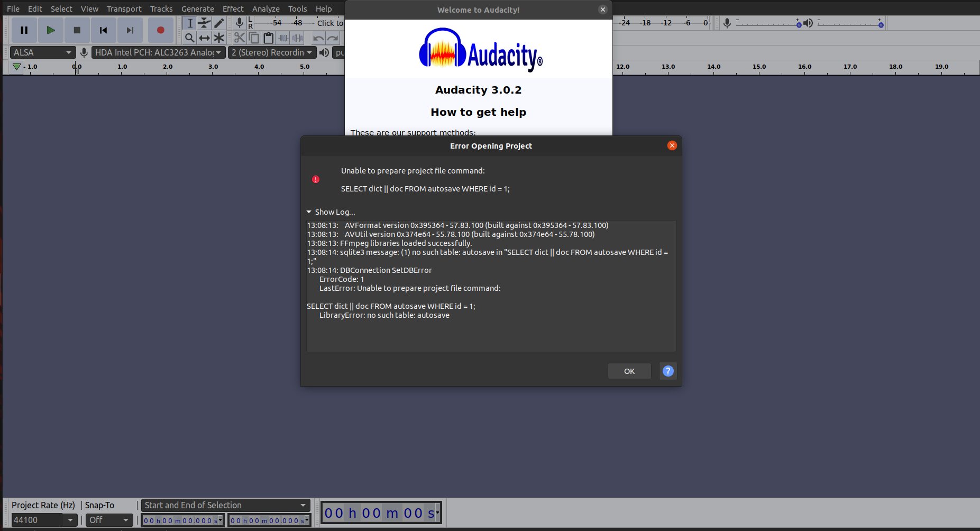The width and height of the screenshot is (980, 531).
Task: Open the Help menu
Action: pyautogui.click(x=324, y=9)
